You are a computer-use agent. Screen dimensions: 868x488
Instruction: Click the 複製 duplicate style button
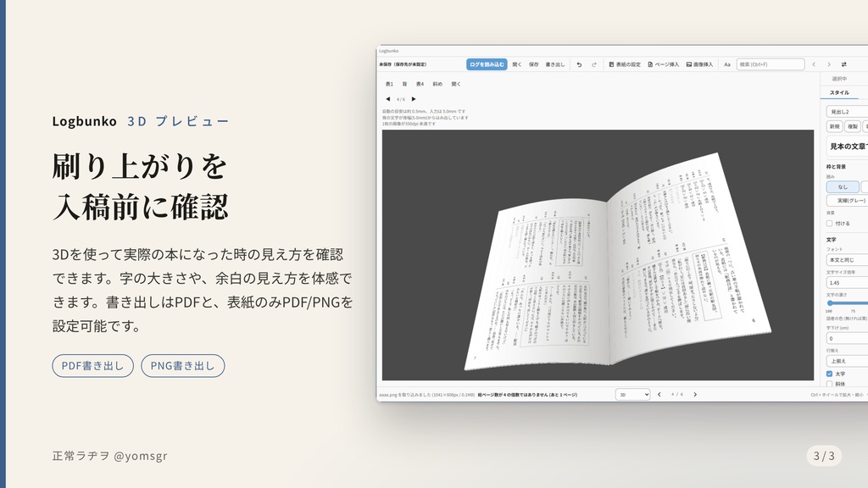click(x=853, y=127)
